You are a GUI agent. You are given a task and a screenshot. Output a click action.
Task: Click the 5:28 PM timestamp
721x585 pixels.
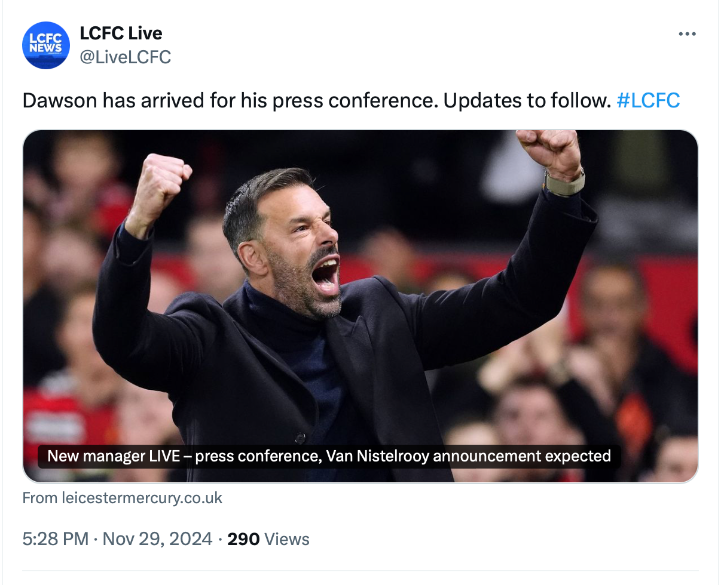tap(56, 539)
